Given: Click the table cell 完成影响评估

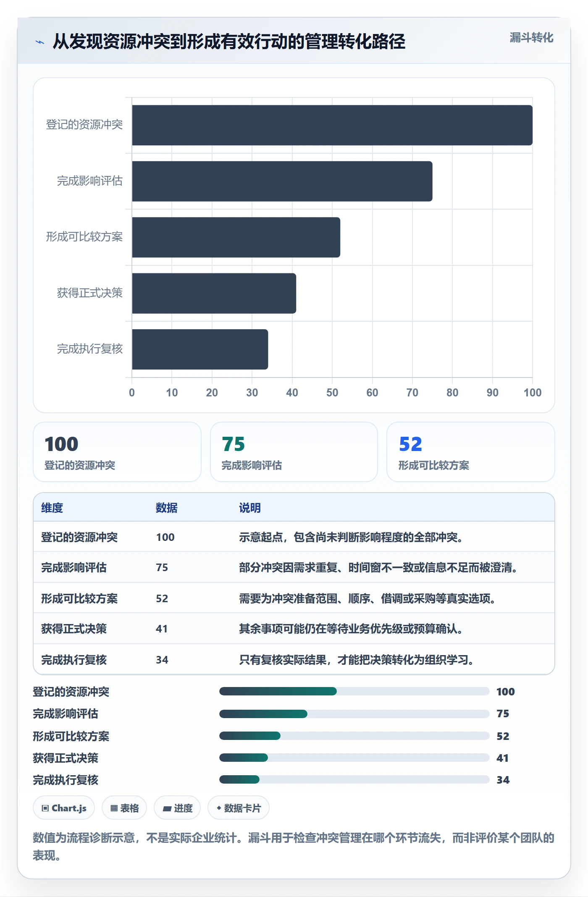Looking at the screenshot, I should pos(74,567).
